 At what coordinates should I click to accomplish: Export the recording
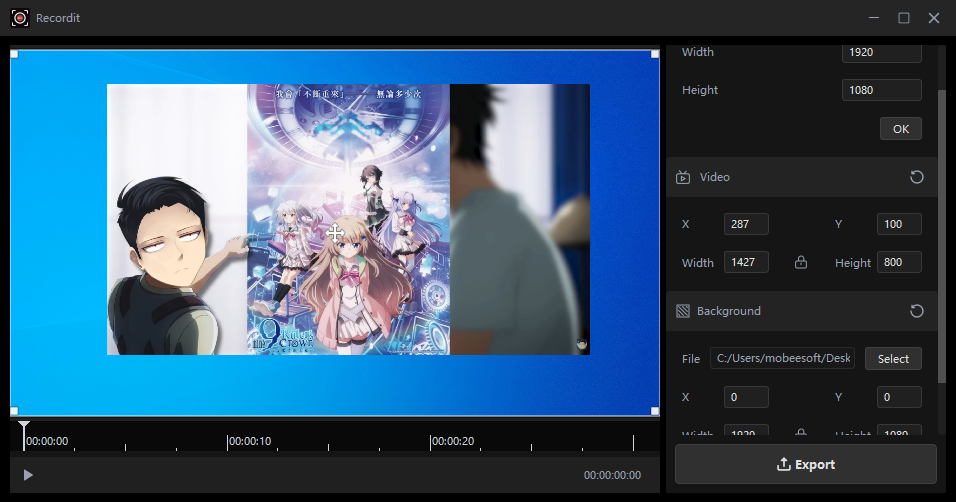(805, 464)
